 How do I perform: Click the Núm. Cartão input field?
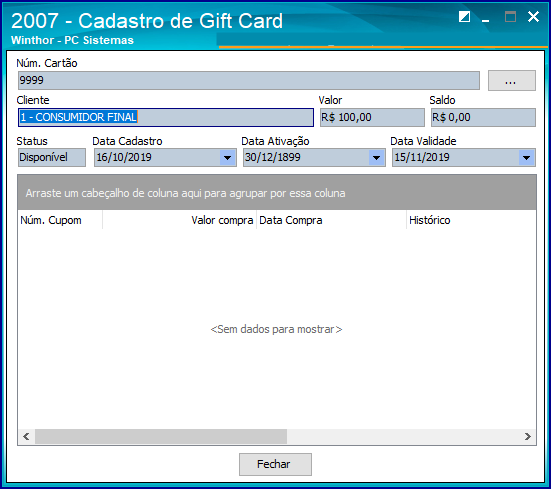[x=249, y=80]
